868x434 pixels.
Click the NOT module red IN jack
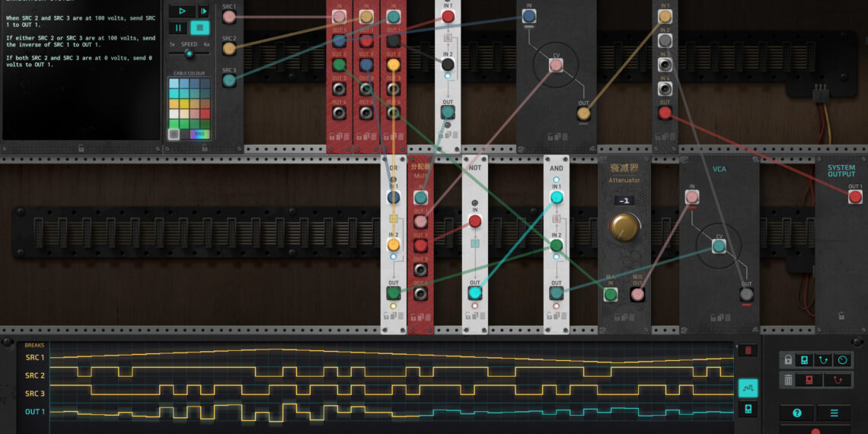pyautogui.click(x=475, y=222)
